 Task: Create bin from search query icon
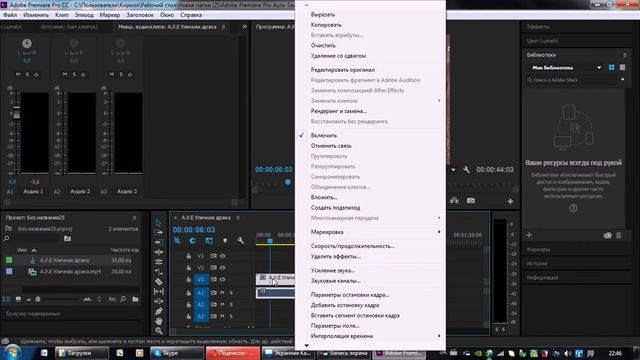coord(67,238)
